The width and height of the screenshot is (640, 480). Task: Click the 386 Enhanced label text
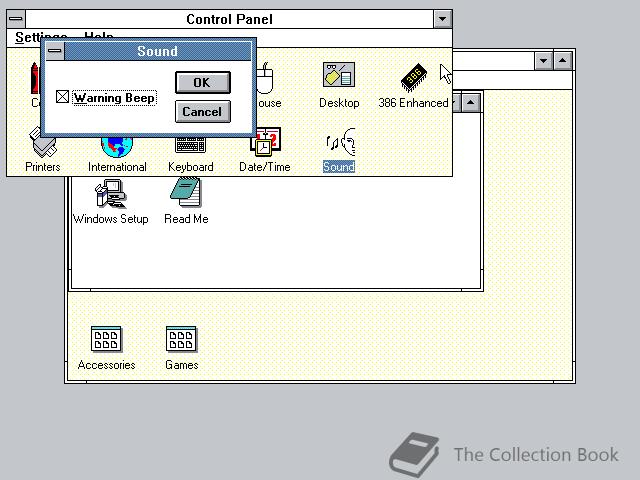[x=413, y=103]
